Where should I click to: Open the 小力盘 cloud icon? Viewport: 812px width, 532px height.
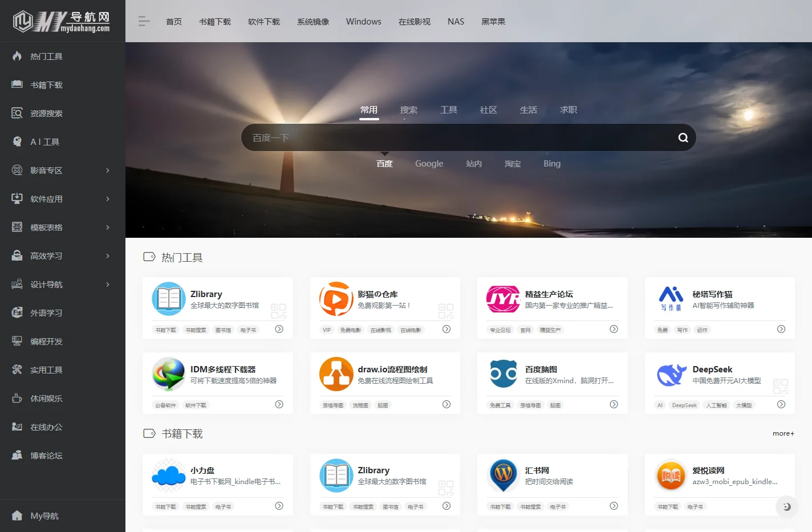coord(169,476)
